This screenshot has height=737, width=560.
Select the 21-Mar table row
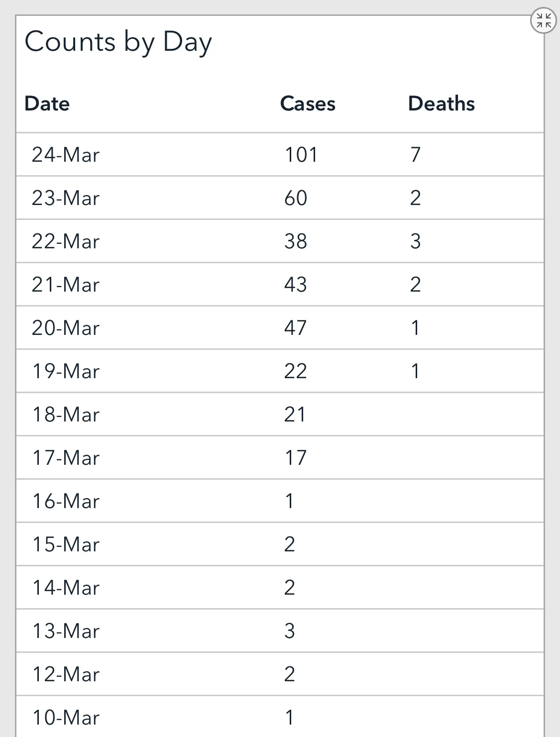pos(280,284)
